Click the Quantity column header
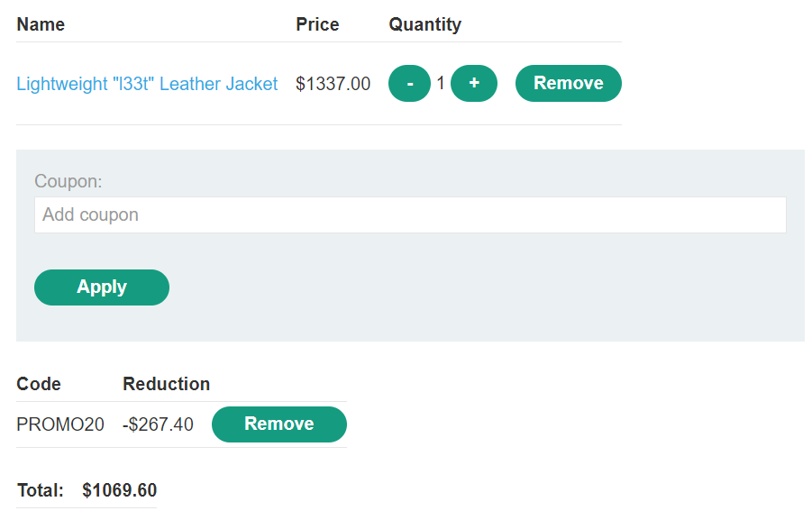This screenshot has width=812, height=529. (424, 24)
